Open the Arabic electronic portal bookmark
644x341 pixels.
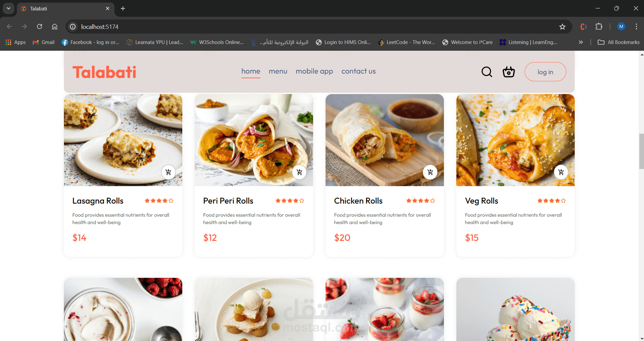(x=280, y=42)
